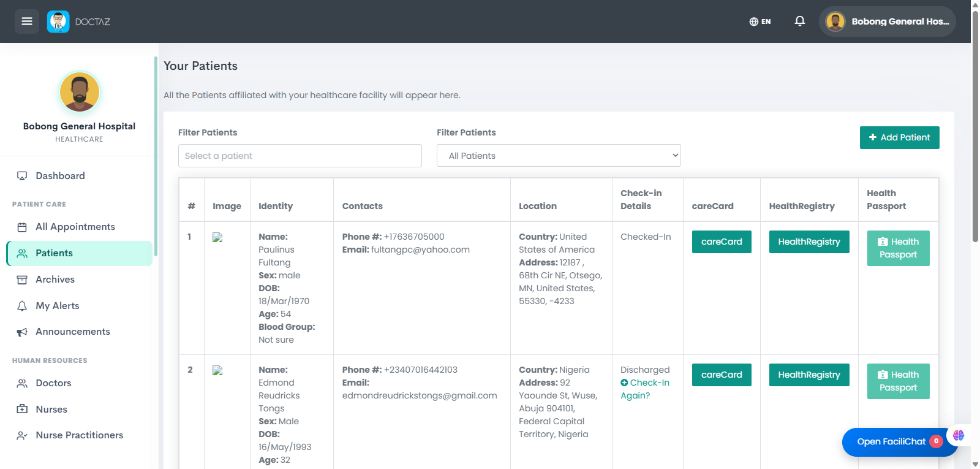Select Patients in the sidebar
The width and height of the screenshot is (980, 469).
click(80, 253)
